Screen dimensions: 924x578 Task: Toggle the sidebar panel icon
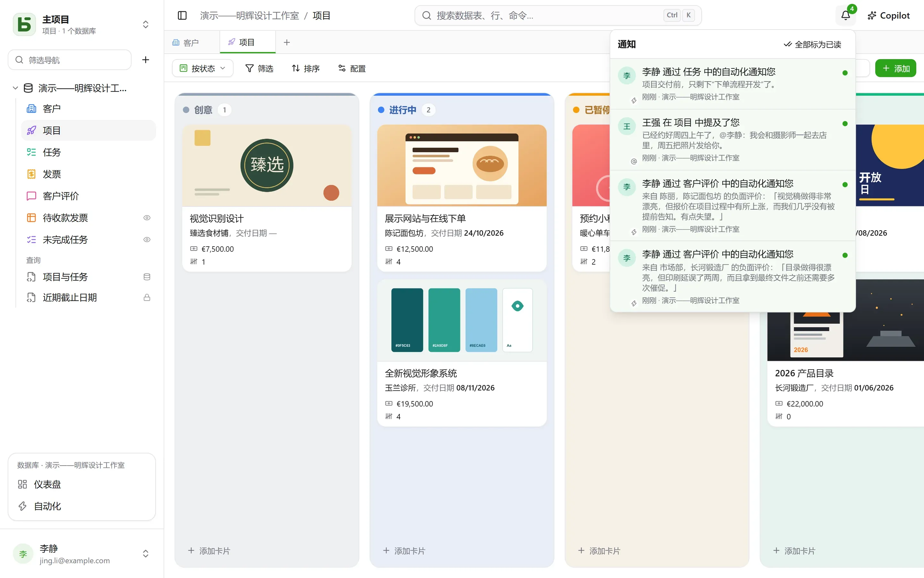[x=182, y=15]
